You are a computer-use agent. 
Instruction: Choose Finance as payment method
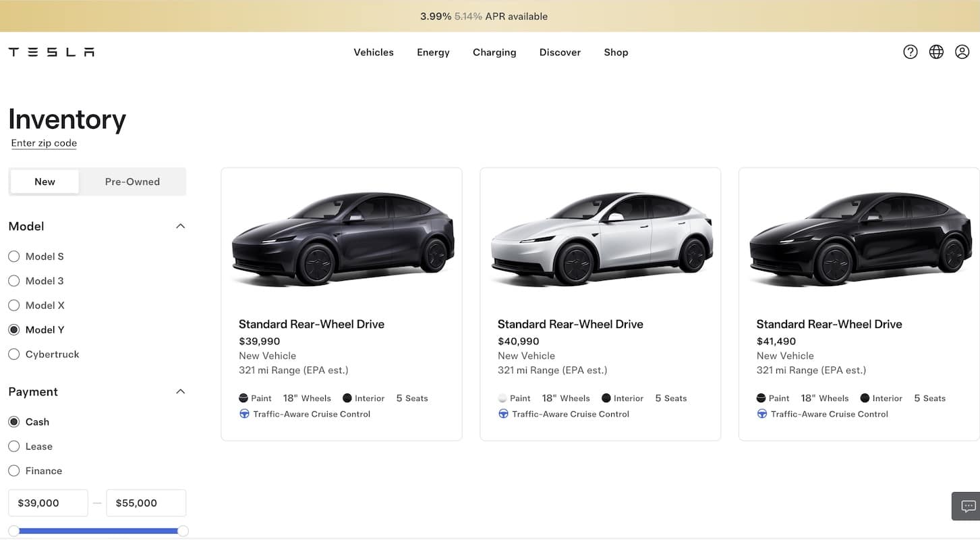click(x=13, y=470)
